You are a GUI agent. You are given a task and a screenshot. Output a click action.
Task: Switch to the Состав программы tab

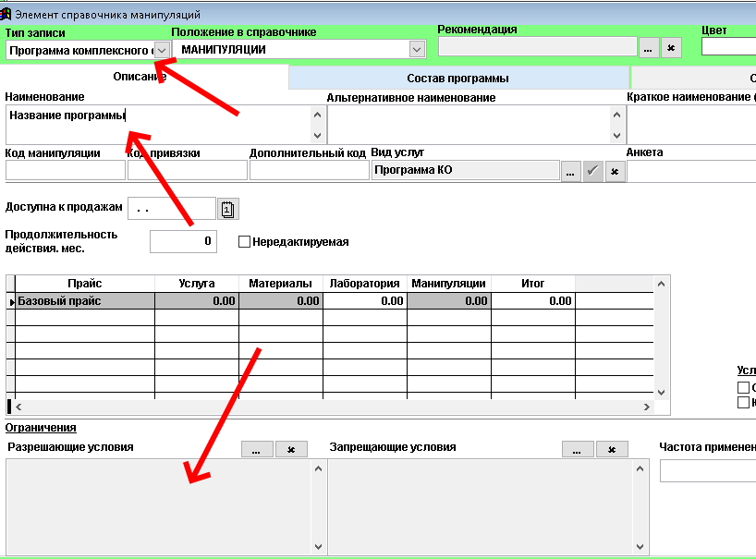click(457, 79)
